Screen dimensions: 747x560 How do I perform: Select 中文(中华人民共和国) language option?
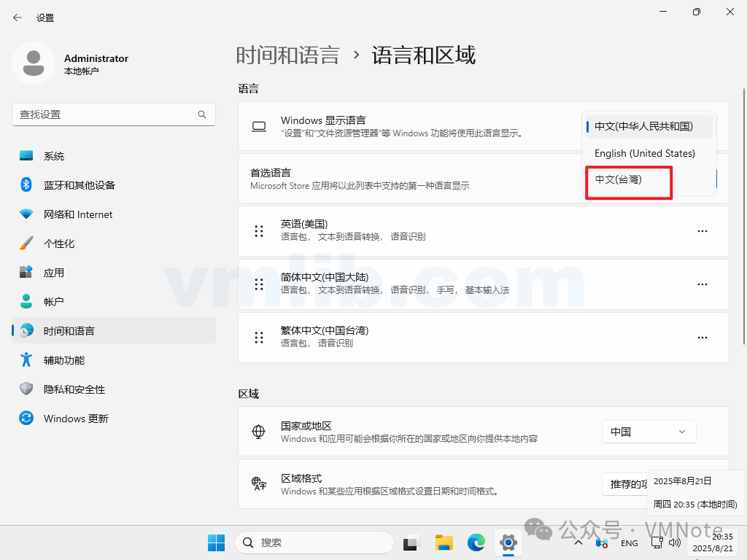(643, 126)
